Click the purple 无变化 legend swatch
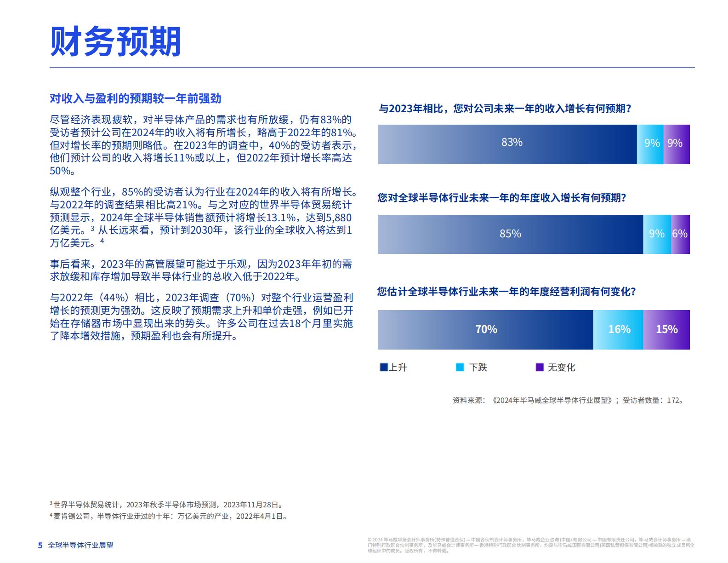Image resolution: width=728 pixels, height=563 pixels. (x=540, y=367)
